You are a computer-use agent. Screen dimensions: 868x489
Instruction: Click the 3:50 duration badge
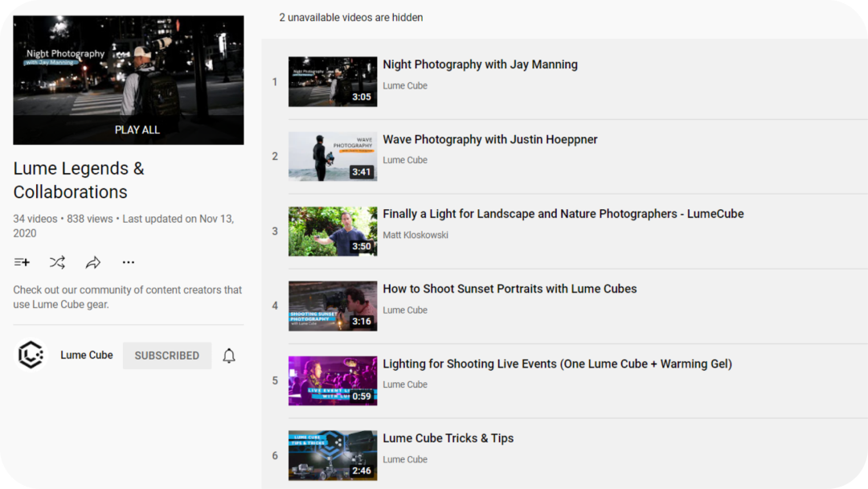tap(362, 246)
